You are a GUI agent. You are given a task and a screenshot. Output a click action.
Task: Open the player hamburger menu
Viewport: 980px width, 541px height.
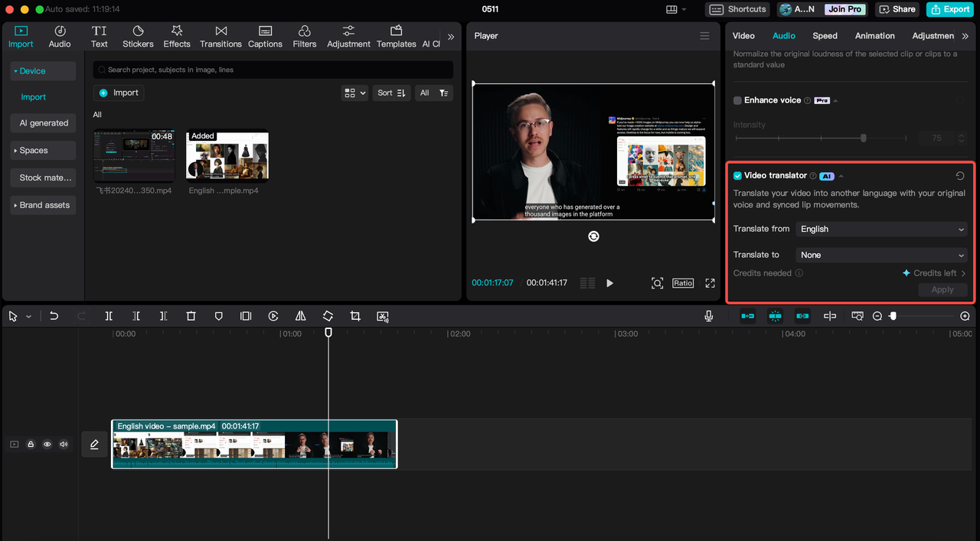704,36
